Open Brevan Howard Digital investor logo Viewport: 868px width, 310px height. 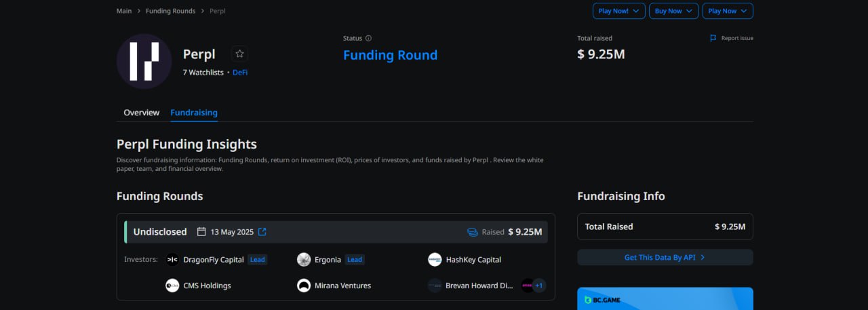(435, 286)
